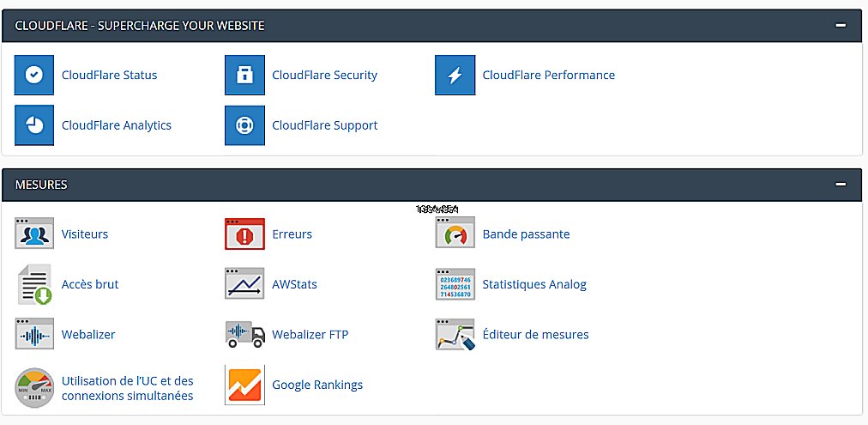The image size is (868, 425).
Task: Click the Accès brut download document icon
Action: point(34,284)
